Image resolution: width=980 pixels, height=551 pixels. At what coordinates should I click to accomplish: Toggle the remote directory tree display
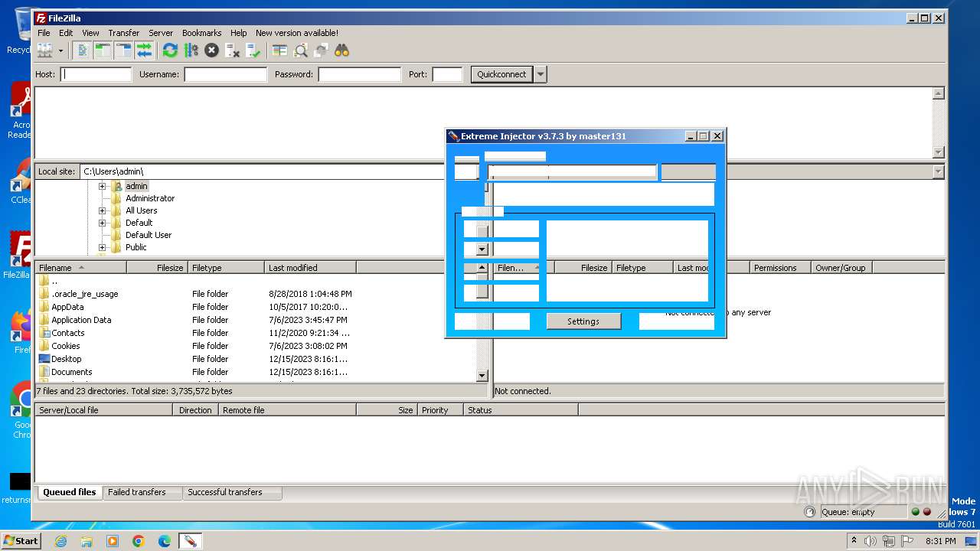click(x=123, y=51)
